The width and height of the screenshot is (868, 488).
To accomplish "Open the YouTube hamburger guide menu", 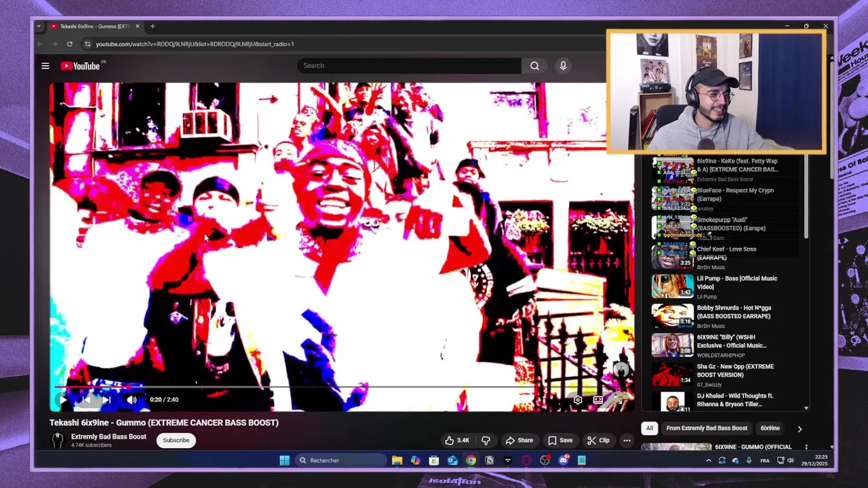I will pyautogui.click(x=45, y=66).
